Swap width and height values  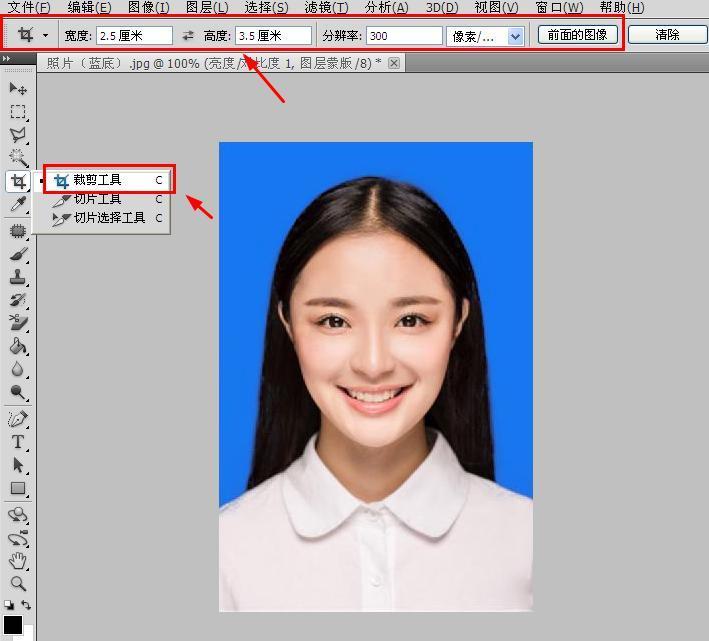(x=188, y=36)
